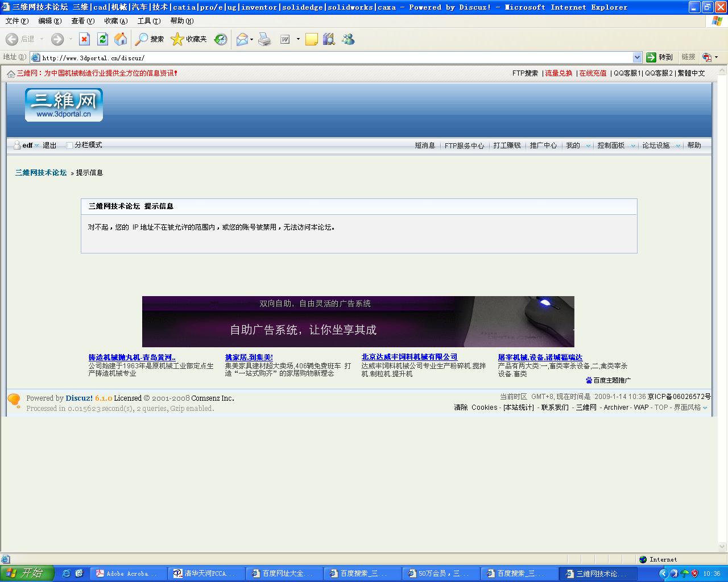Open the FTP搜索 top link
This screenshot has width=728, height=582.
pyautogui.click(x=525, y=73)
